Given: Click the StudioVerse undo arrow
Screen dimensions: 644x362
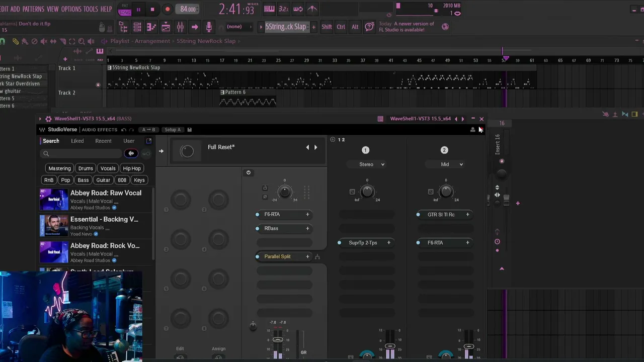Looking at the screenshot, I should pos(124,130).
